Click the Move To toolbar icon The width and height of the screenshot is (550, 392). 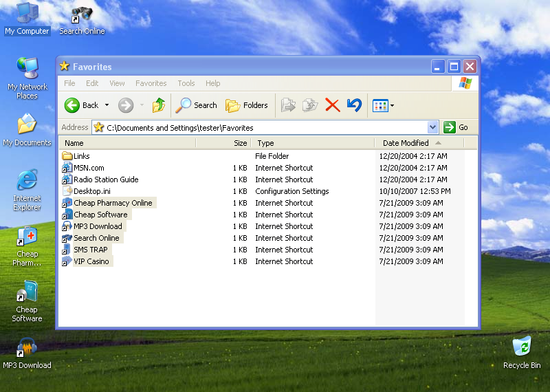[x=288, y=105]
